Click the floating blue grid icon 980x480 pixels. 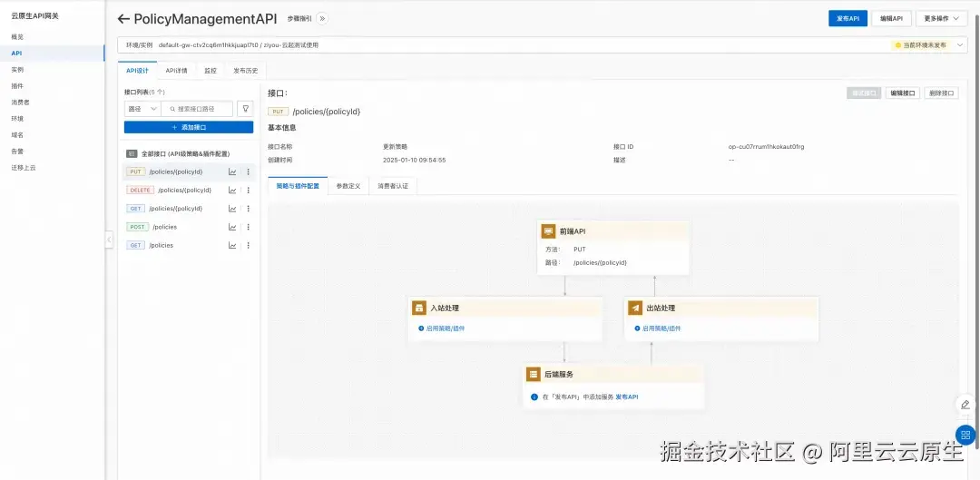[965, 435]
